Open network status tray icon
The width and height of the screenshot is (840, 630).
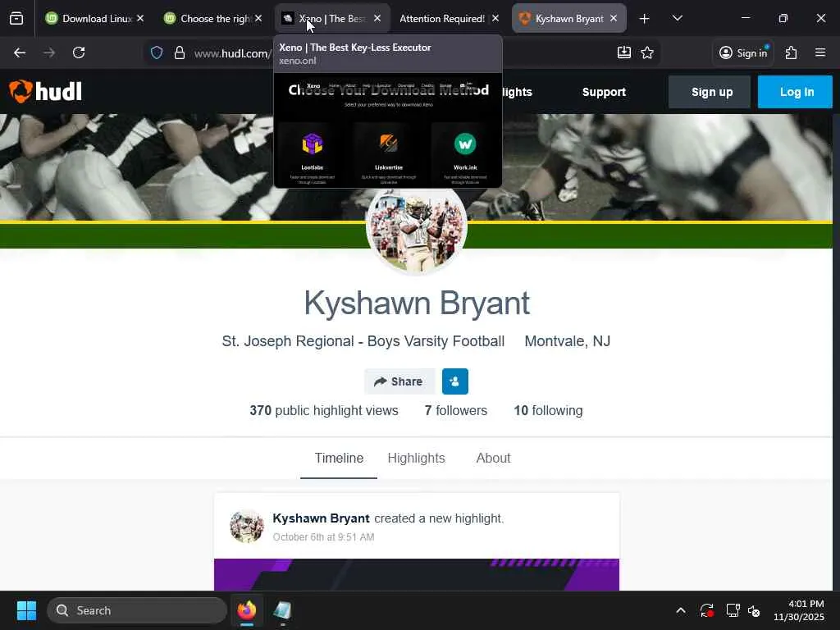pos(733,610)
